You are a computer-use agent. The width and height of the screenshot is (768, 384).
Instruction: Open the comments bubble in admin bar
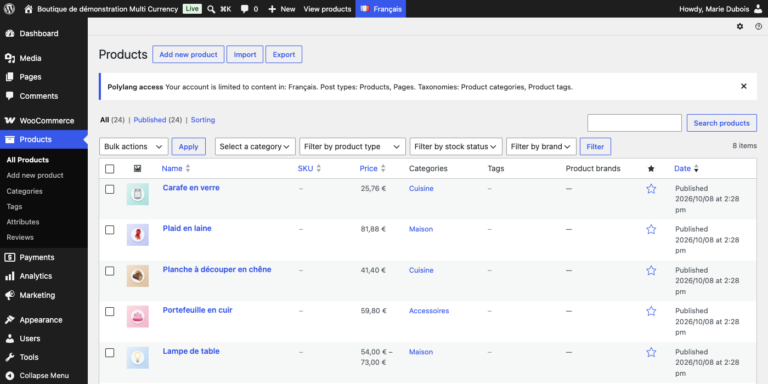[244, 9]
